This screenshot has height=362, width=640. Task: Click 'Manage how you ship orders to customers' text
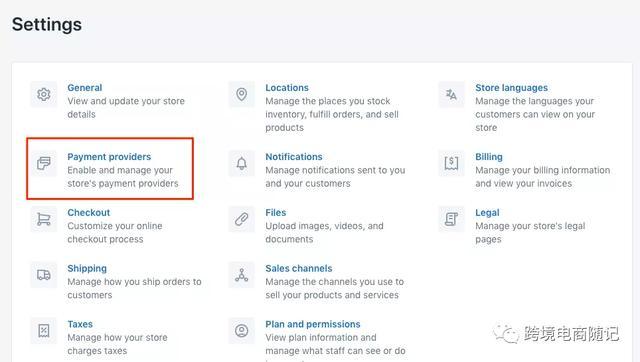click(134, 289)
